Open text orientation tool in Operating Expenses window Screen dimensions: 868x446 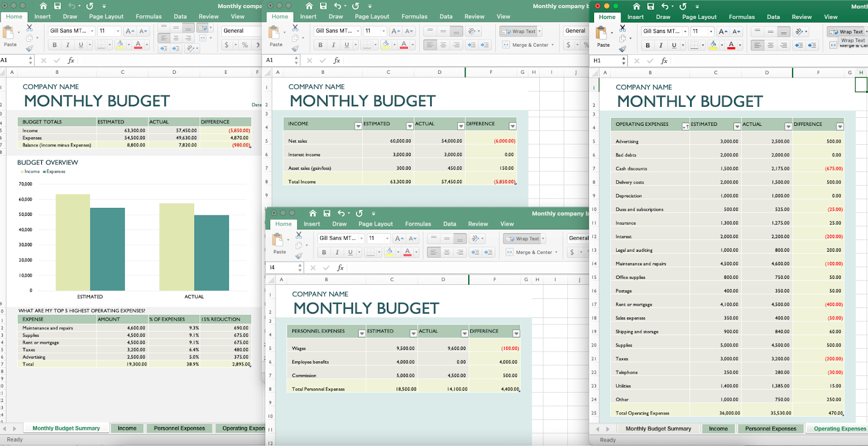point(800,32)
